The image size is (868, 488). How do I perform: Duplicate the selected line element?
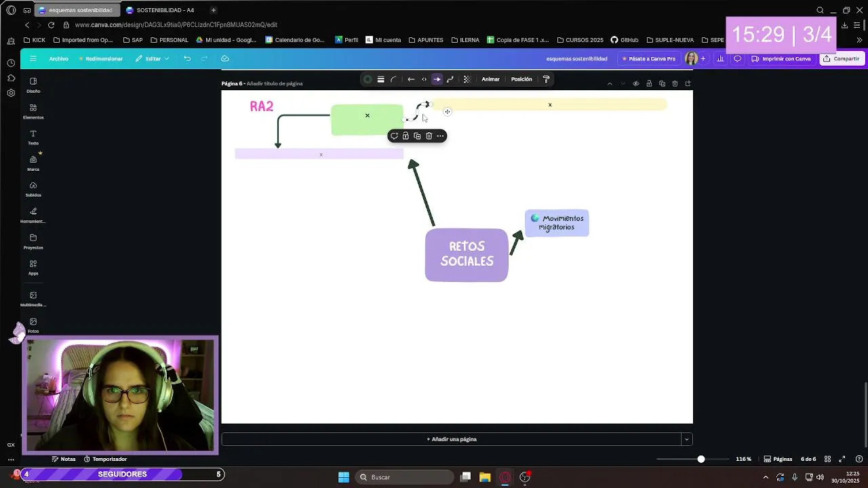point(417,136)
